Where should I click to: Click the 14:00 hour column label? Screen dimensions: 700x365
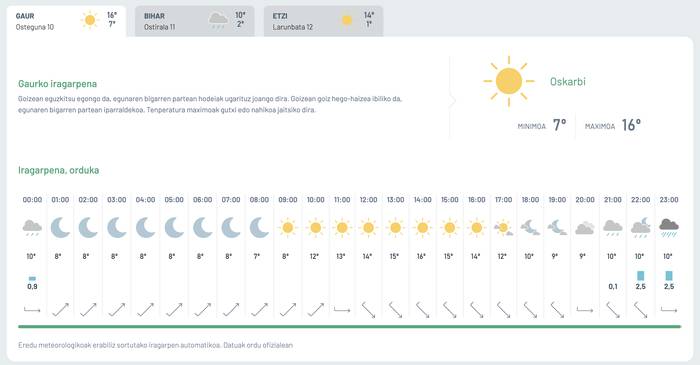(x=422, y=199)
